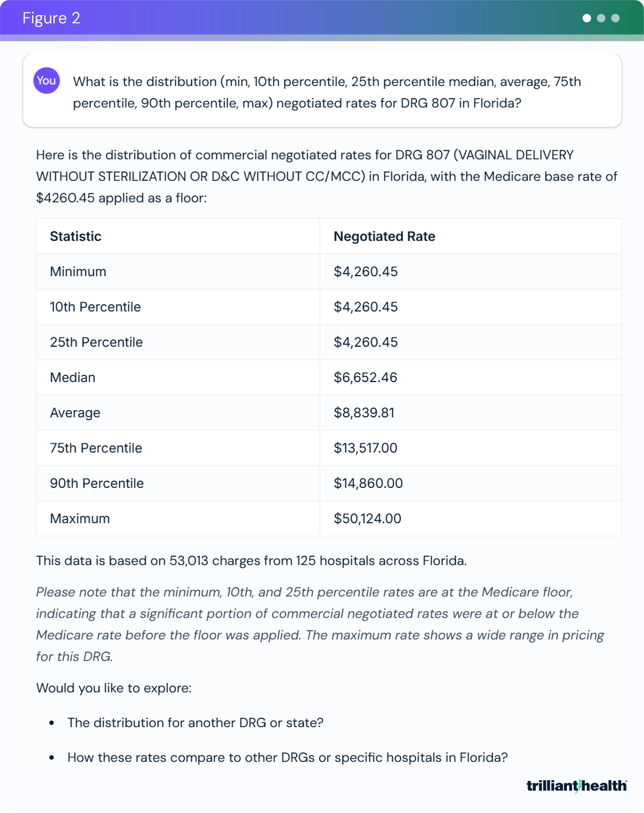
Task: Click the middle dot in header
Action: tap(601, 18)
